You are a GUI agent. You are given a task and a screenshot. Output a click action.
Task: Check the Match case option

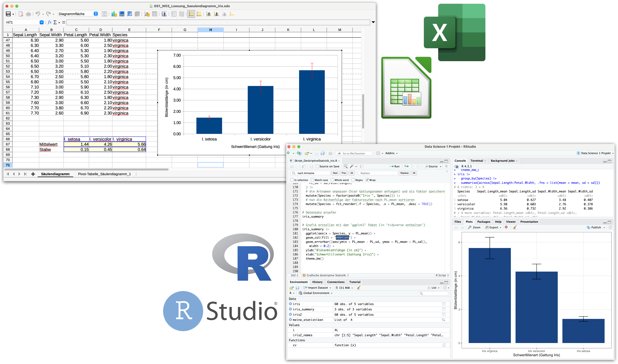click(x=312, y=180)
